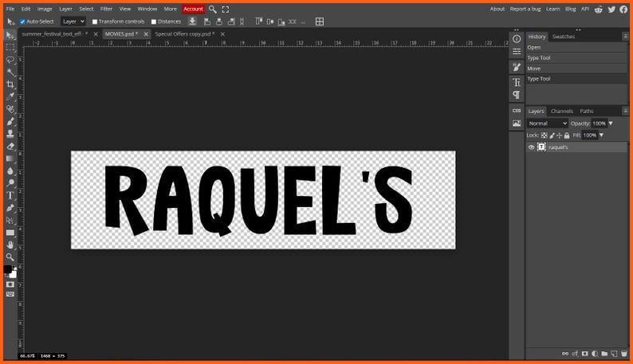Open the Normal blend mode dropdown
The image size is (633, 364).
pyautogui.click(x=548, y=123)
